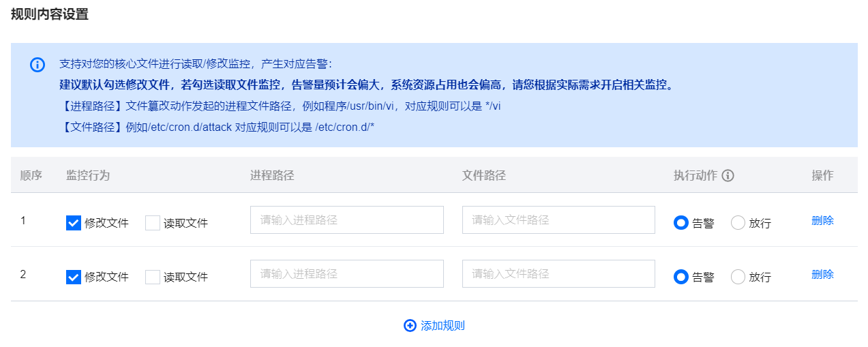This screenshot has height=347, width=868.
Task: Uncheck 修改文件 checkbox in rule 2
Action: 74,277
